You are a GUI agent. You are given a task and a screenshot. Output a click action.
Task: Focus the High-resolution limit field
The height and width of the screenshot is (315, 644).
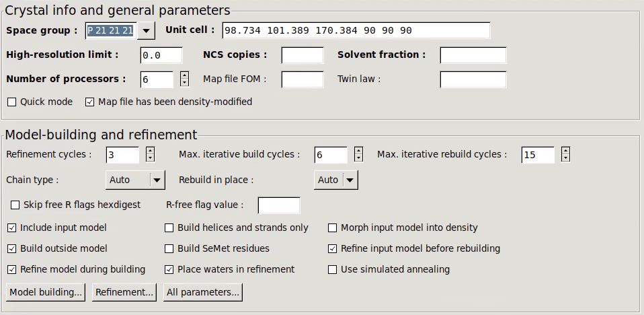tap(161, 55)
